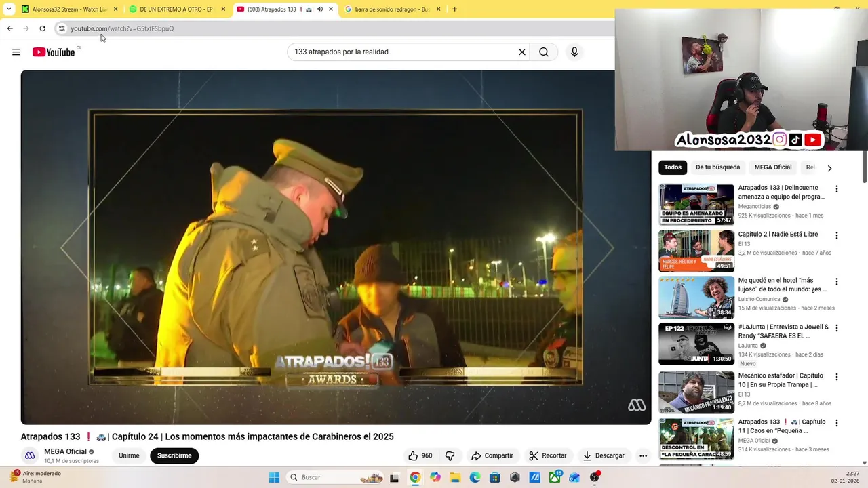Open Microsoft Store from taskbar
The width and height of the screenshot is (868, 488).
click(x=495, y=477)
